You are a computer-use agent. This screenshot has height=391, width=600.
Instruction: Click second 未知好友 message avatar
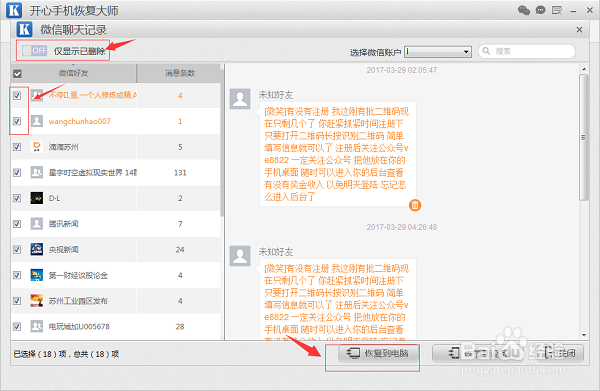[x=240, y=256]
